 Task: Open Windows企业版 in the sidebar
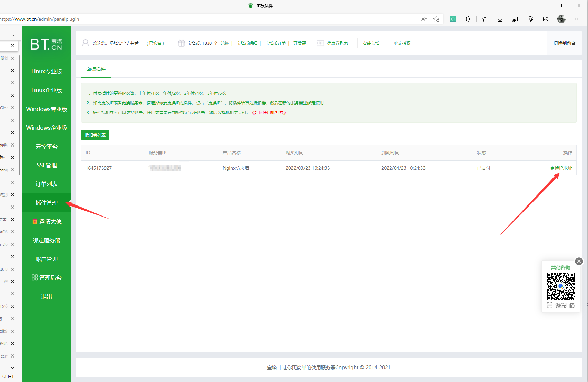point(47,128)
